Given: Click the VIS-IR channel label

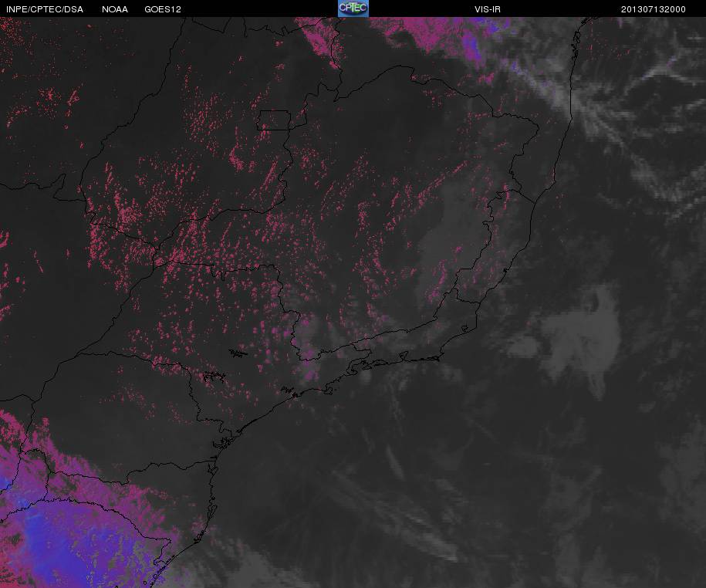Looking at the screenshot, I should click(487, 9).
